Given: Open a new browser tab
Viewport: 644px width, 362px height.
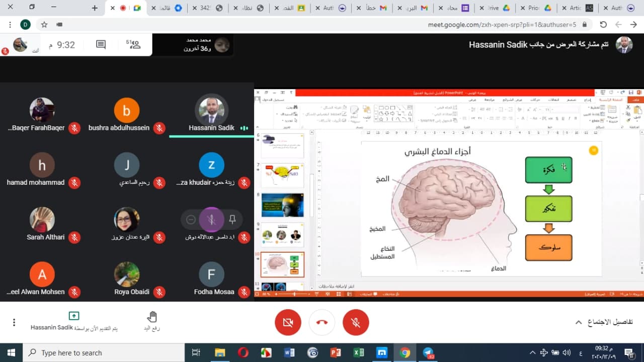Looking at the screenshot, I should coord(95,8).
